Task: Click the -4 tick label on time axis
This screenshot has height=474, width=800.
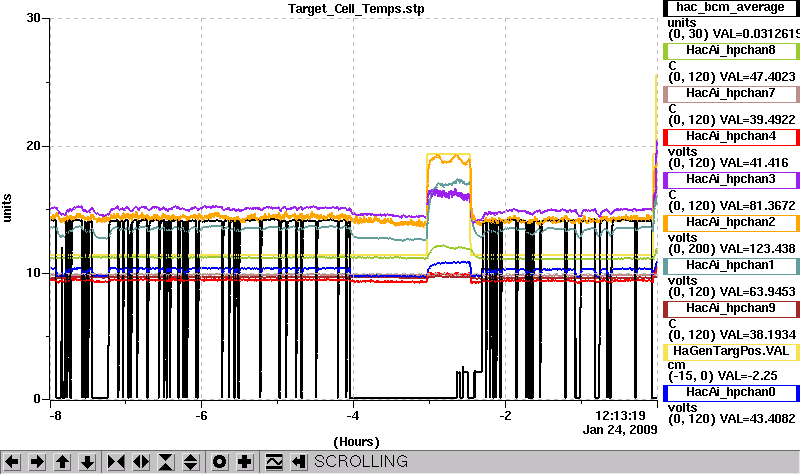Action: tap(353, 416)
